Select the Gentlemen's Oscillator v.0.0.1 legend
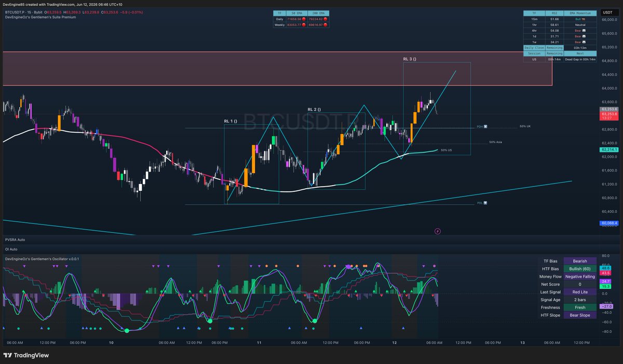The image size is (623, 364). tap(42, 258)
